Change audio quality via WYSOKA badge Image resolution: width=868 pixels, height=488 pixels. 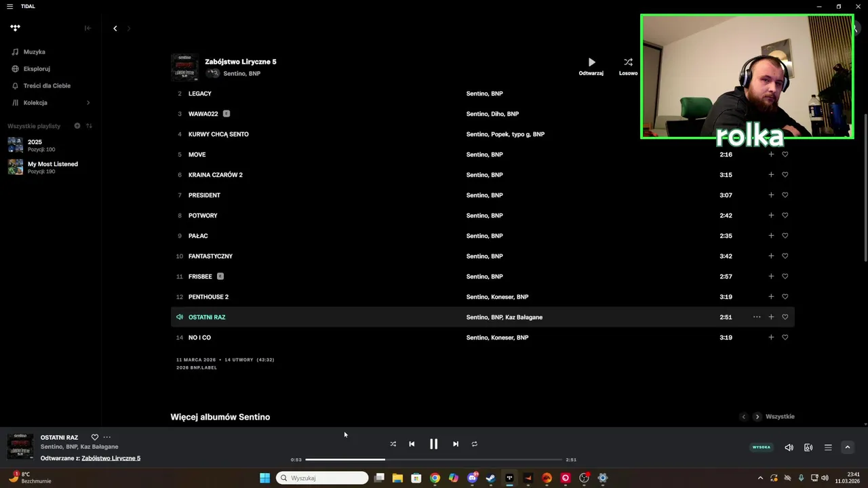tap(762, 447)
